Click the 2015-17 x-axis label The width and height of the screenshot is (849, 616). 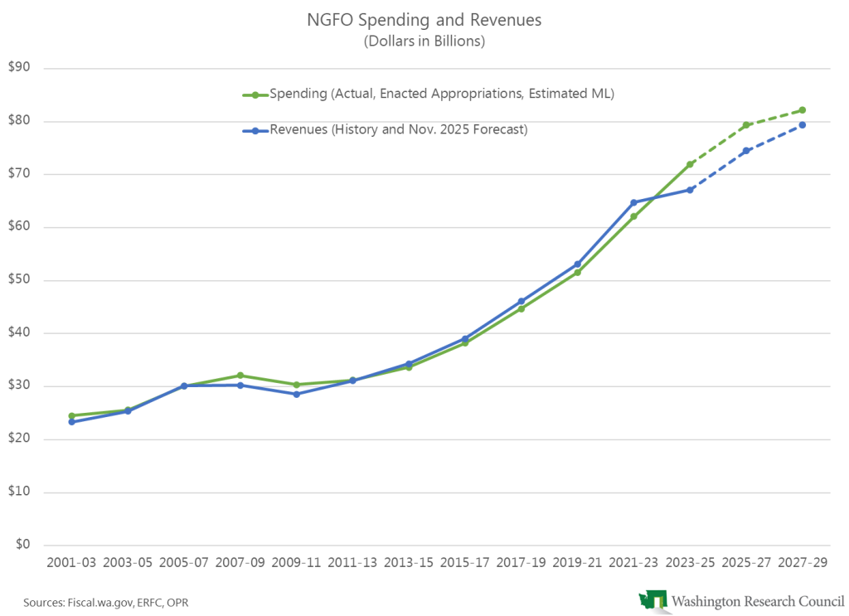pyautogui.click(x=465, y=563)
